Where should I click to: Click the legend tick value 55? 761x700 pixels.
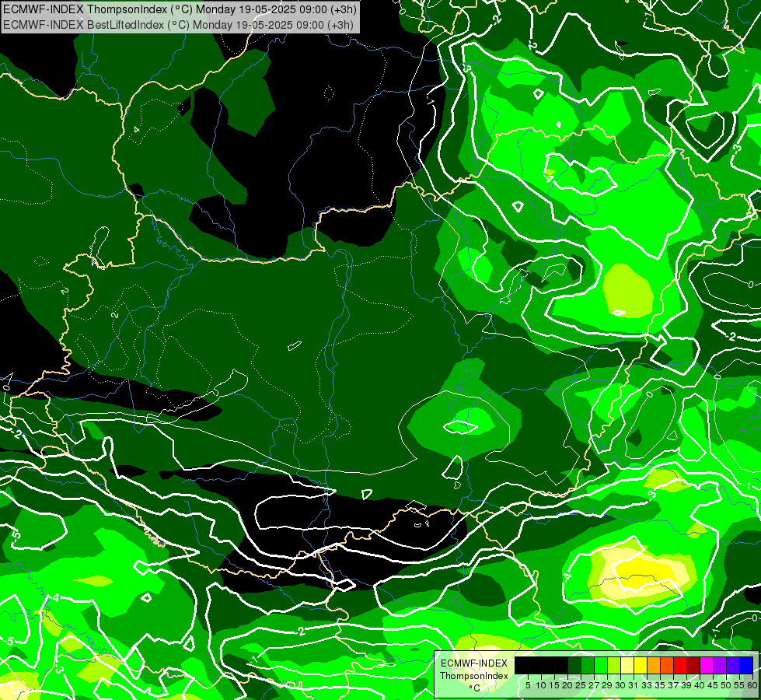click(739, 685)
